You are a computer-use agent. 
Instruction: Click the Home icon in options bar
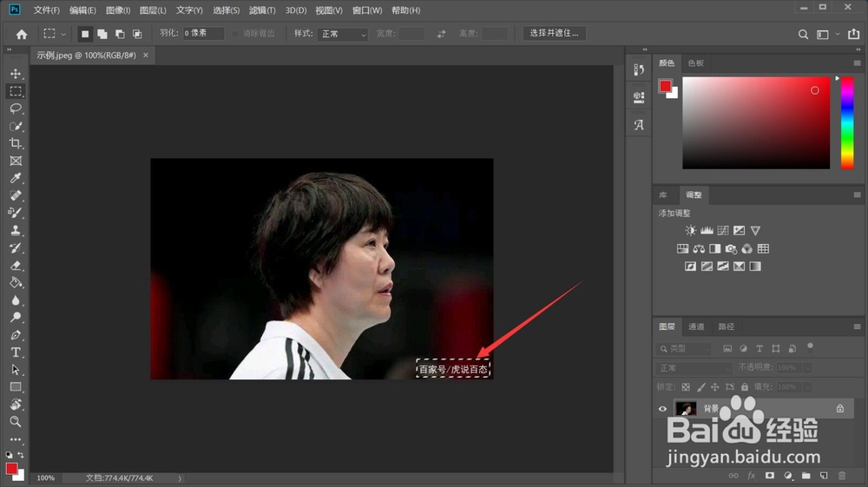click(x=22, y=35)
